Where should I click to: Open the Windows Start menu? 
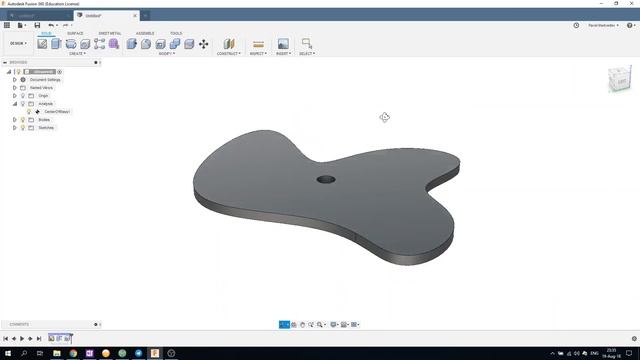[x=8, y=353]
